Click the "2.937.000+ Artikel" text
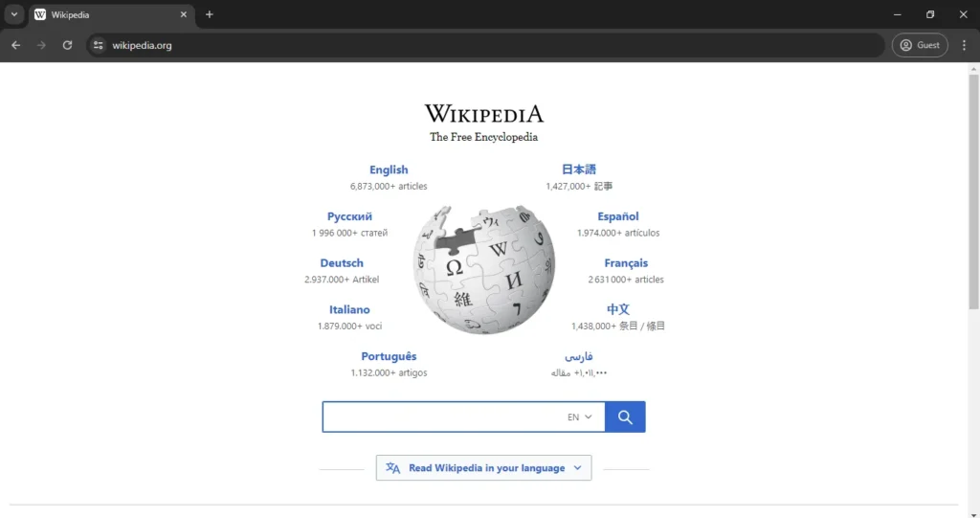The width and height of the screenshot is (980, 518). [x=342, y=280]
